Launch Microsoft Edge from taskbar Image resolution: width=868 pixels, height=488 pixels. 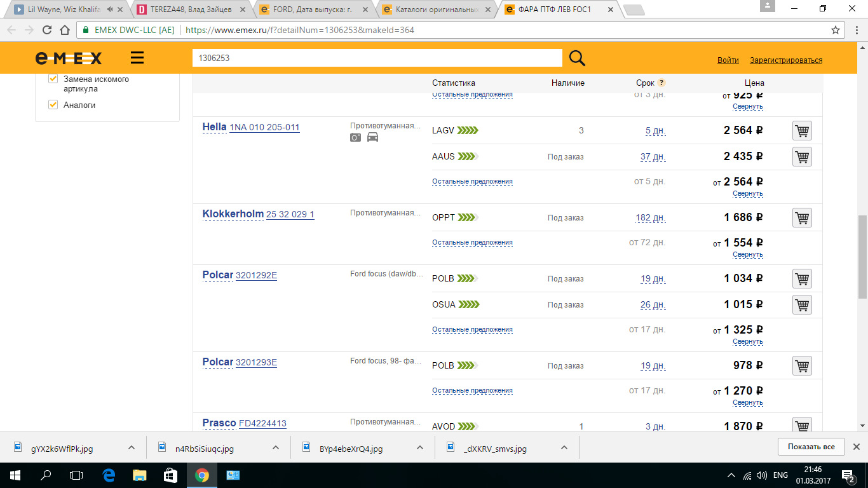(108, 475)
